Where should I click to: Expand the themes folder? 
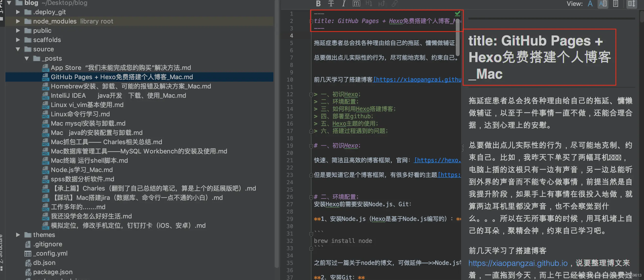point(18,235)
